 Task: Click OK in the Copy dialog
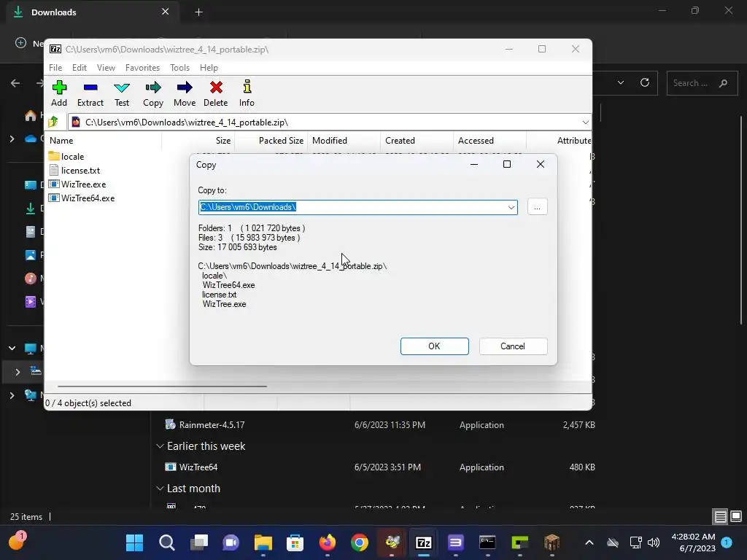[x=435, y=346]
